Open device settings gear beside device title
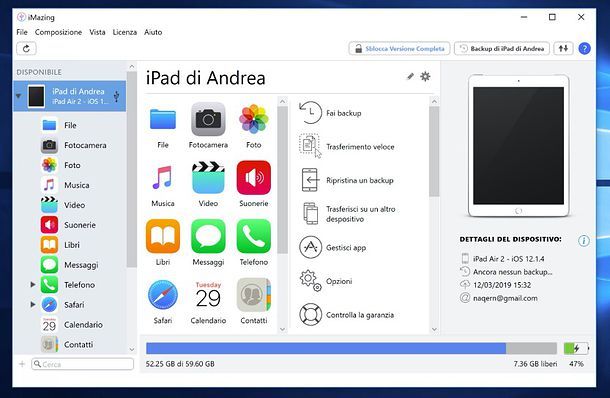610x398 pixels. click(425, 76)
